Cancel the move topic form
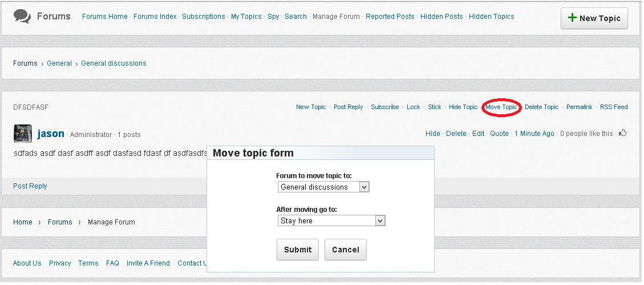 pos(345,250)
